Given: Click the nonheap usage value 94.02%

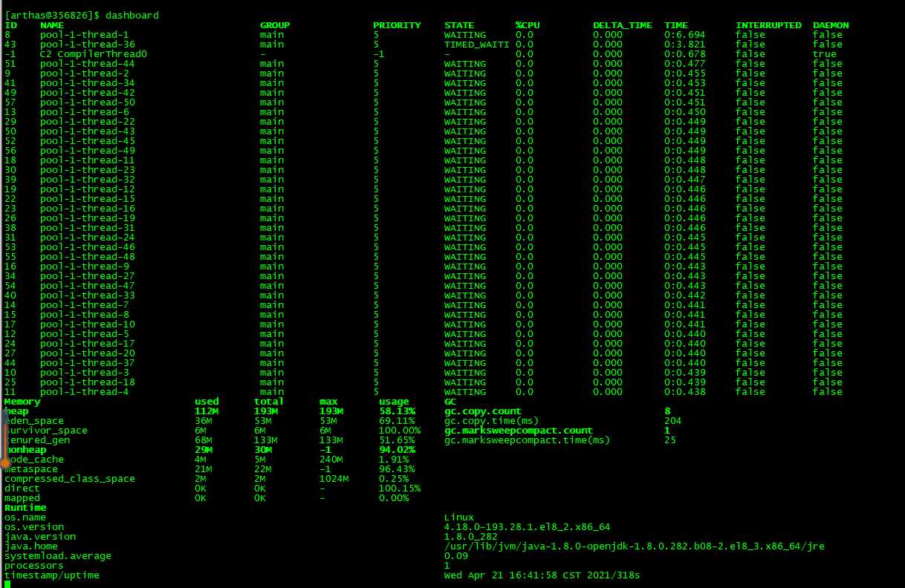Looking at the screenshot, I should (x=397, y=450).
